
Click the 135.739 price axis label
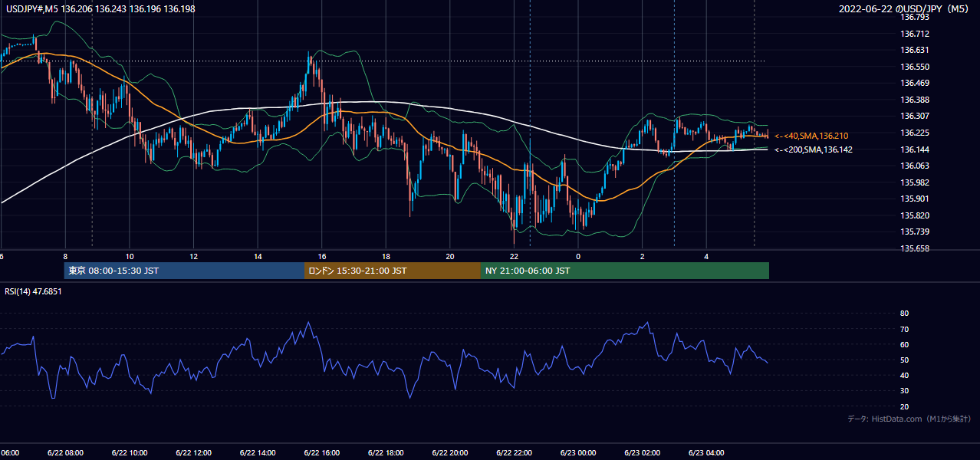coord(916,232)
